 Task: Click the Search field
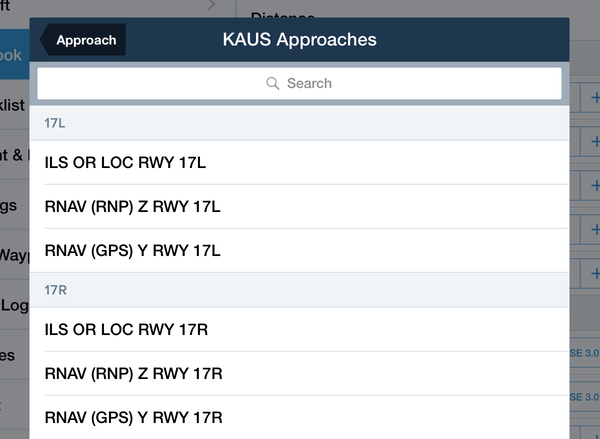(299, 83)
